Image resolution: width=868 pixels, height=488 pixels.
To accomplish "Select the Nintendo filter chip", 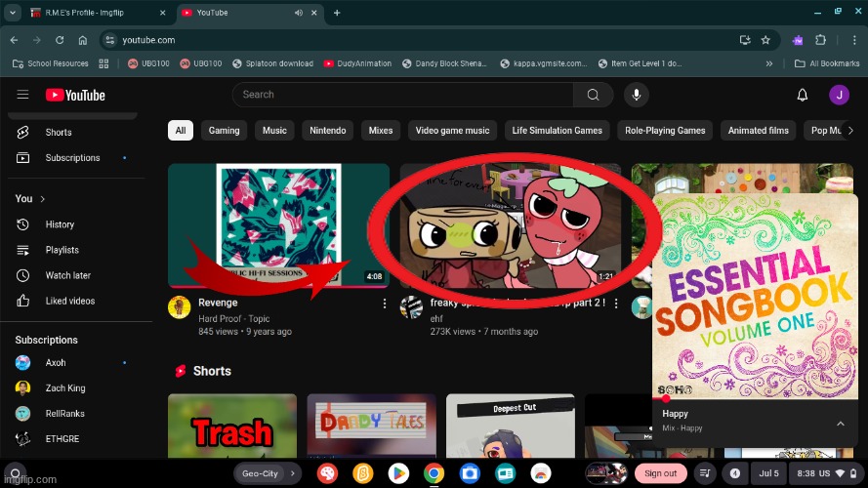I will point(328,131).
